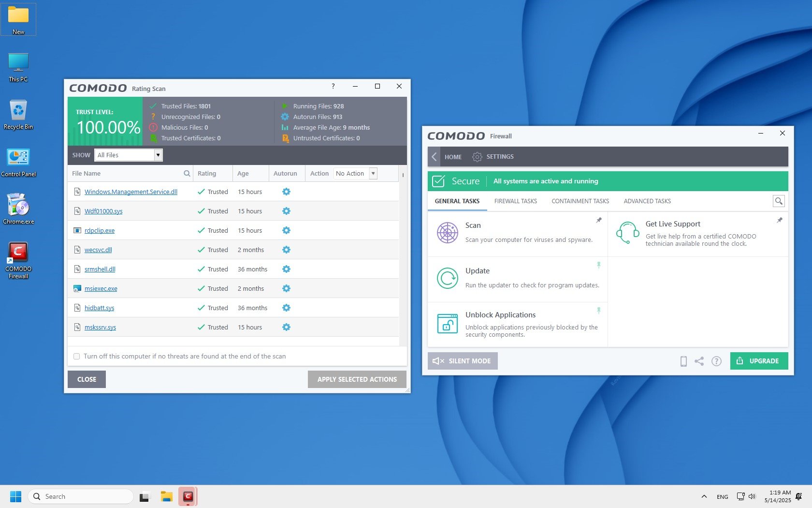
Task: Click the autorun gear icon for rdpclip.exe
Action: pos(286,230)
